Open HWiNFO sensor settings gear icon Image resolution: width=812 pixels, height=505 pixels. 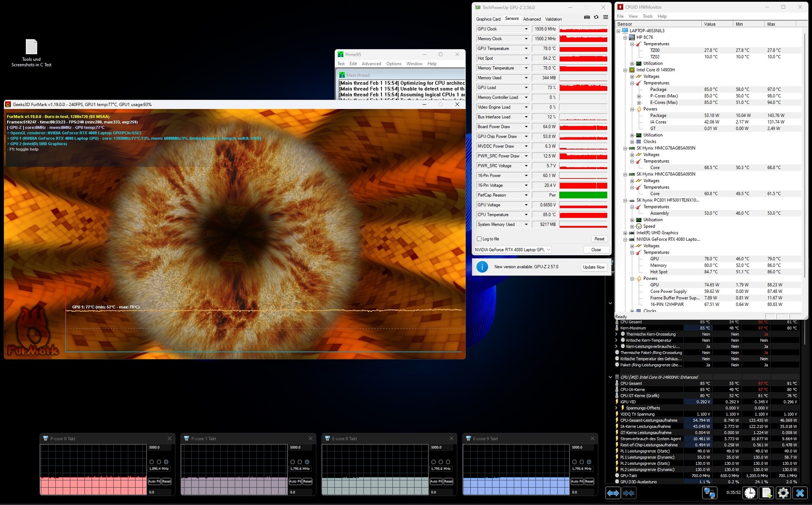[x=783, y=493]
